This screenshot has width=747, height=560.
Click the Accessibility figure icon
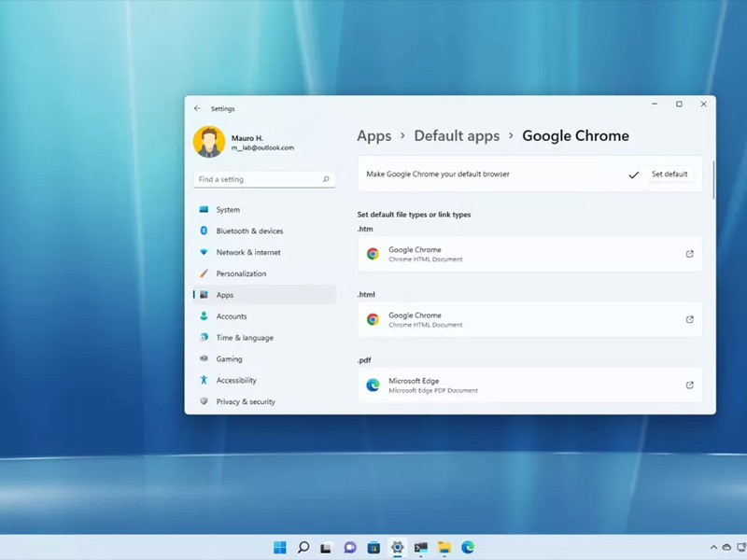(x=204, y=380)
